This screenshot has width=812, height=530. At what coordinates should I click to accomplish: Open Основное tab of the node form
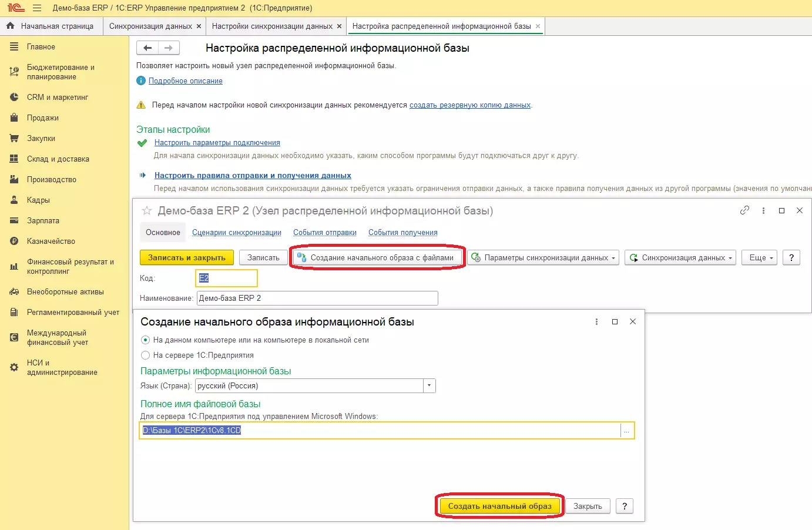coord(163,233)
